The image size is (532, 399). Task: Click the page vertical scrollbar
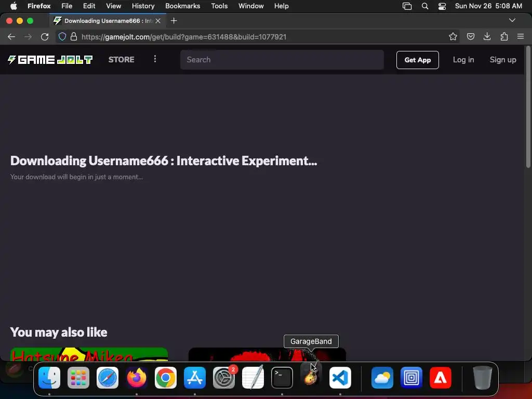coord(528,107)
